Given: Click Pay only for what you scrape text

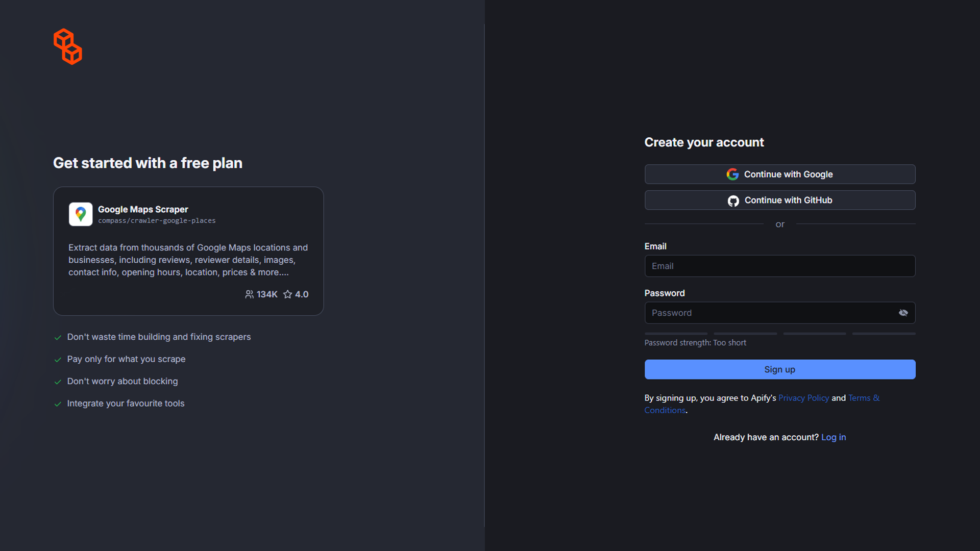Looking at the screenshot, I should 126,359.
